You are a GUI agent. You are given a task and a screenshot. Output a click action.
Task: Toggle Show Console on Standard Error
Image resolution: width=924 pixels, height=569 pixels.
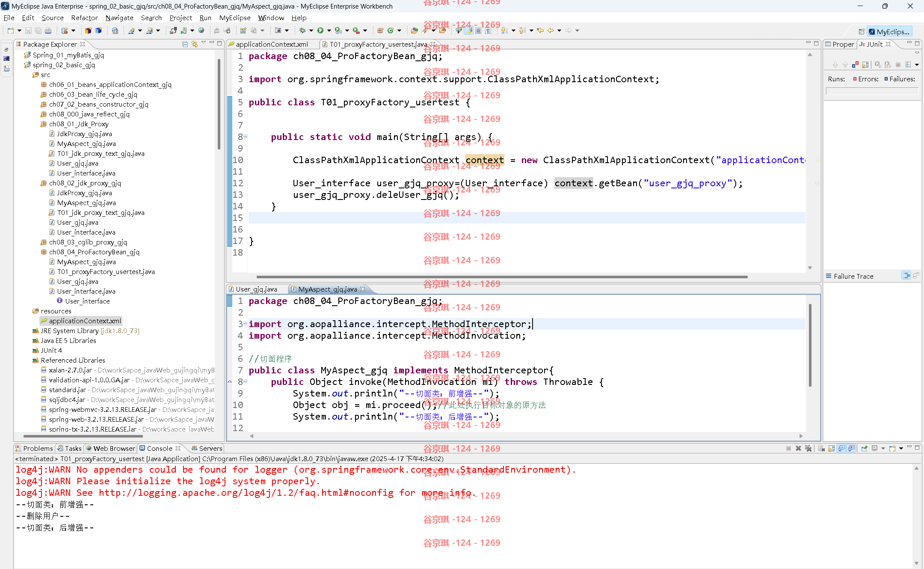851,448
